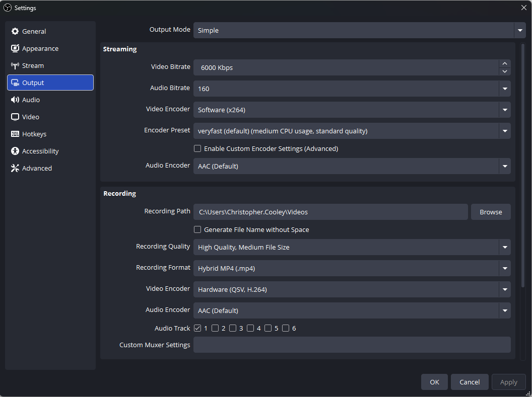Screen dimensions: 532x397
Task: Open the Encoder Preset dropdown
Action: (352, 131)
